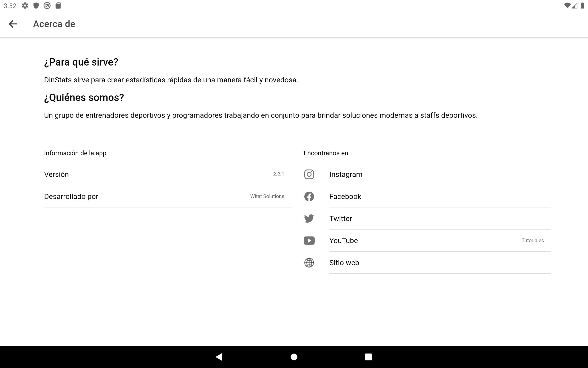Tap the YouTube play icon

click(309, 241)
